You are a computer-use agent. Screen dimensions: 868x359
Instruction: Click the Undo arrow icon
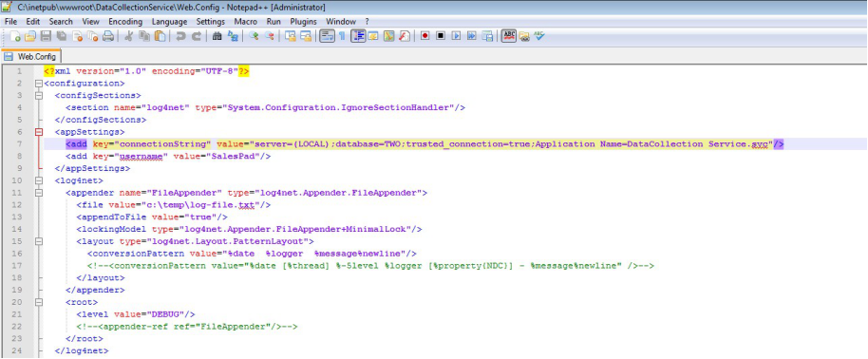point(180,36)
